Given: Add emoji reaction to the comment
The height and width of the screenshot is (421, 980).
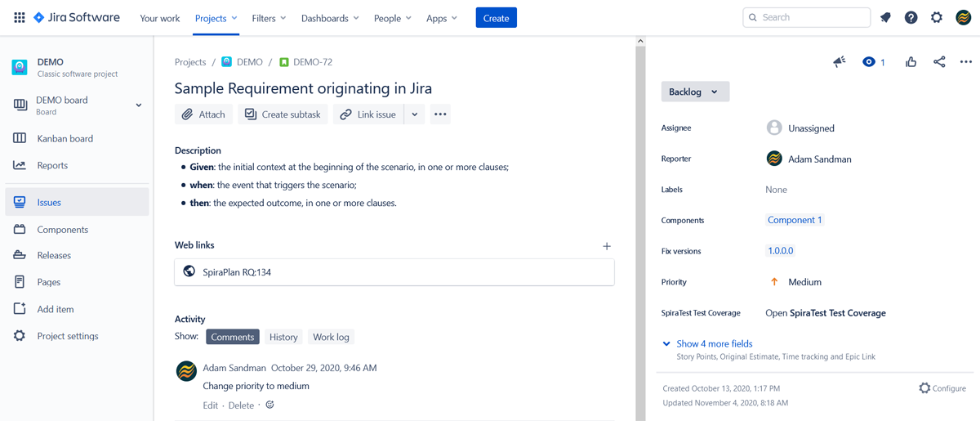Looking at the screenshot, I should point(269,405).
